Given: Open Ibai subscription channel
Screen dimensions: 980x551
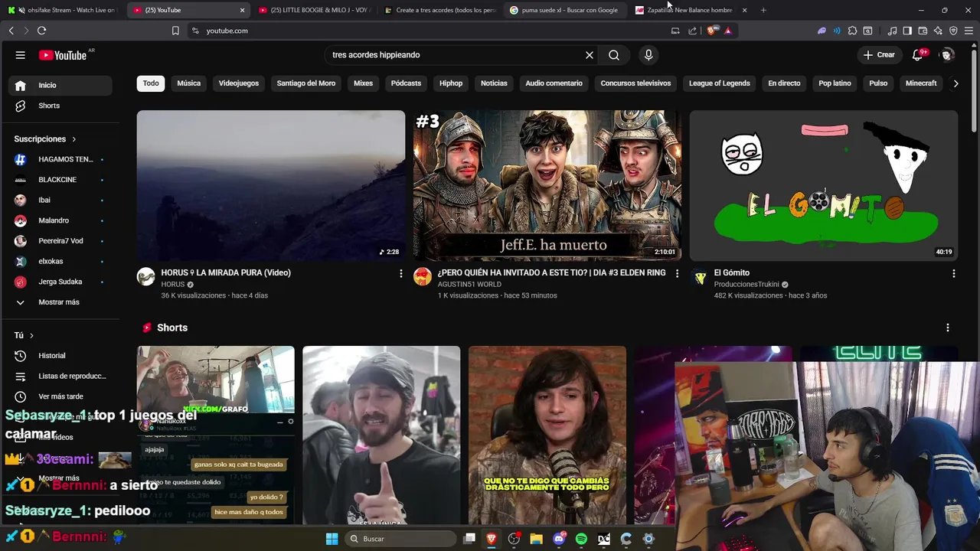Looking at the screenshot, I should point(61,200).
